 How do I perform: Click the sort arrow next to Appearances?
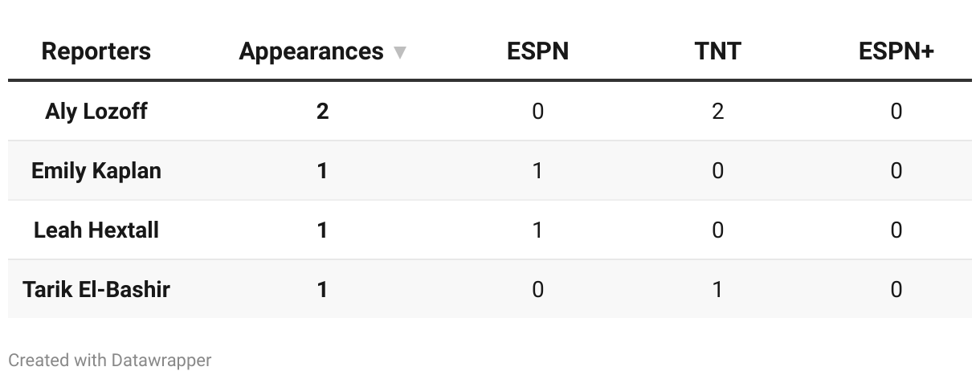400,53
